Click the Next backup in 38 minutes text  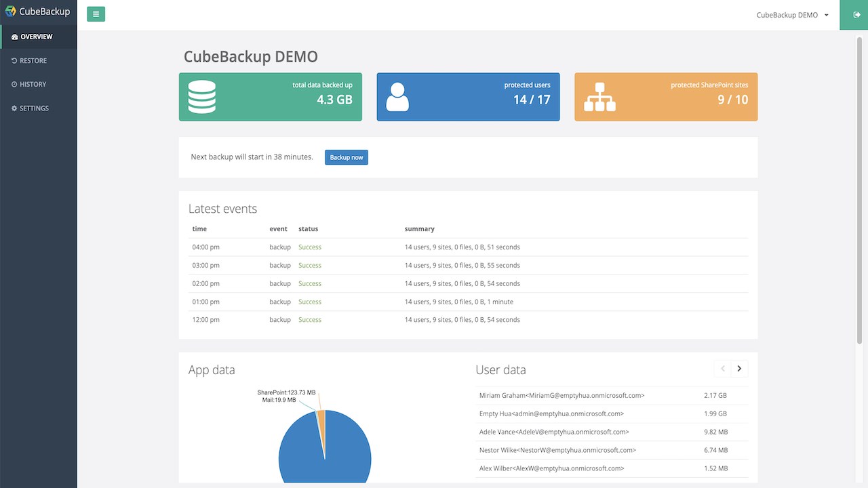click(252, 157)
